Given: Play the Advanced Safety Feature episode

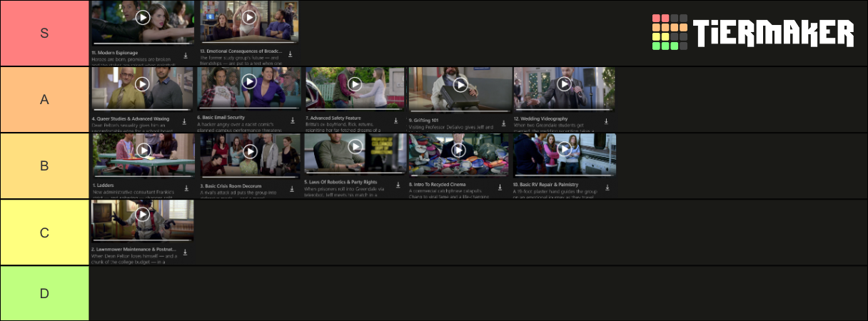Looking at the screenshot, I should [x=354, y=83].
